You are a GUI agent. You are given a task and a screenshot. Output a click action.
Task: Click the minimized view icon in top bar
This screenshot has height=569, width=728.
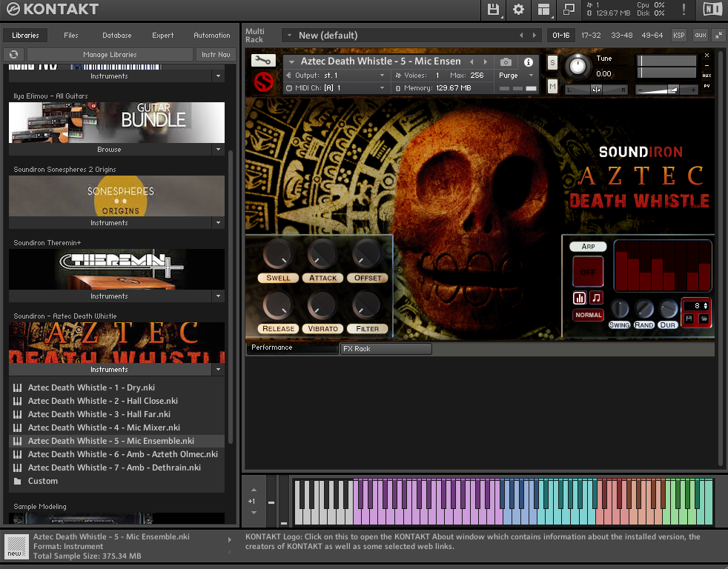[x=569, y=10]
